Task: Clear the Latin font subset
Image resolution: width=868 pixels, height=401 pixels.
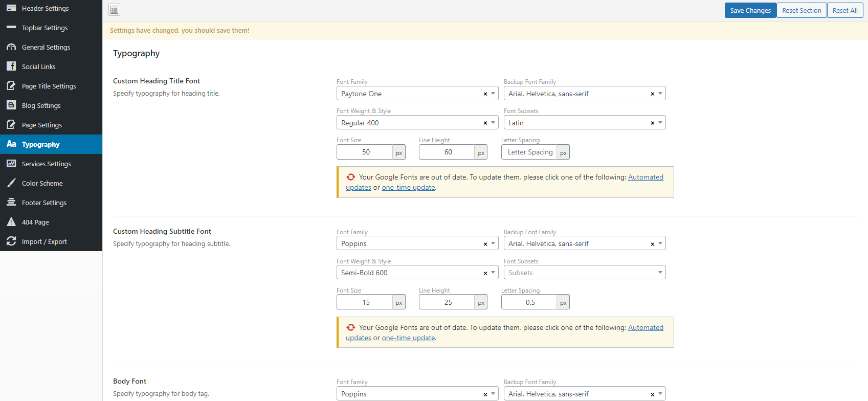Action: (x=653, y=123)
